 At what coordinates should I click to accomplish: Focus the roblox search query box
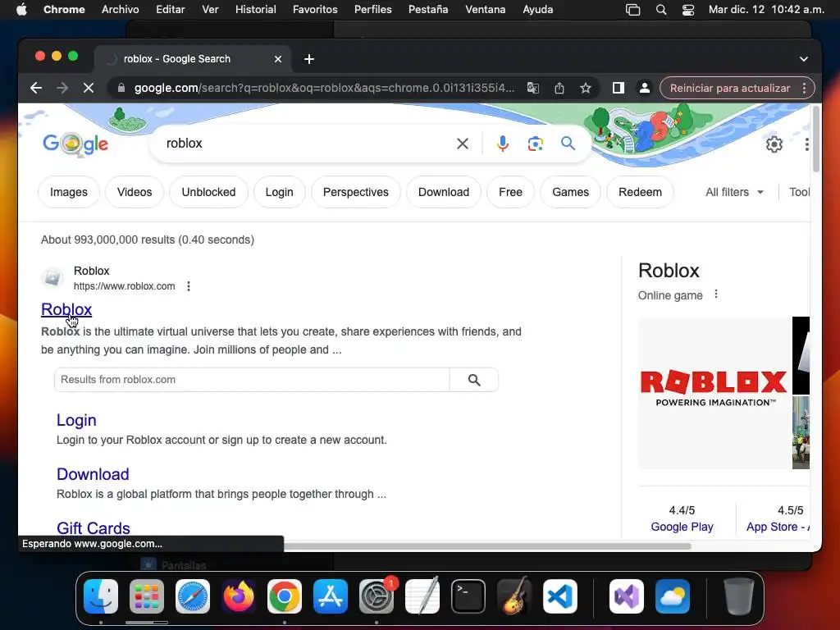coord(305,143)
